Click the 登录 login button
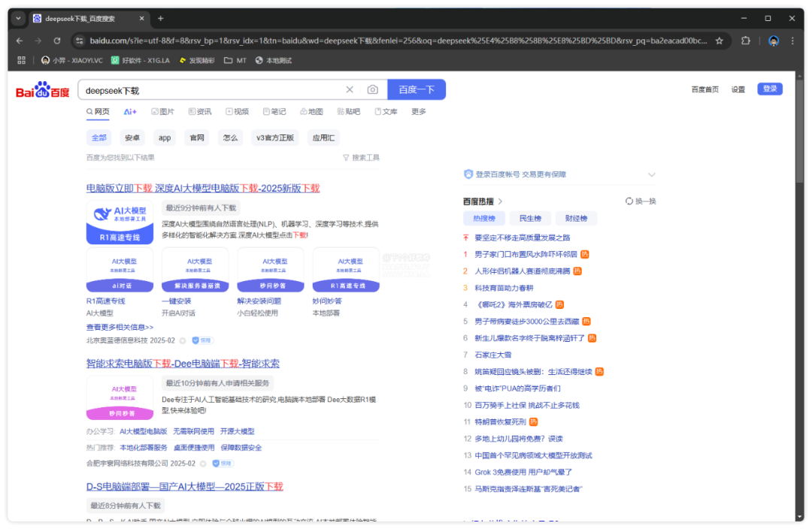Viewport: 812px width, 529px height. click(x=769, y=89)
